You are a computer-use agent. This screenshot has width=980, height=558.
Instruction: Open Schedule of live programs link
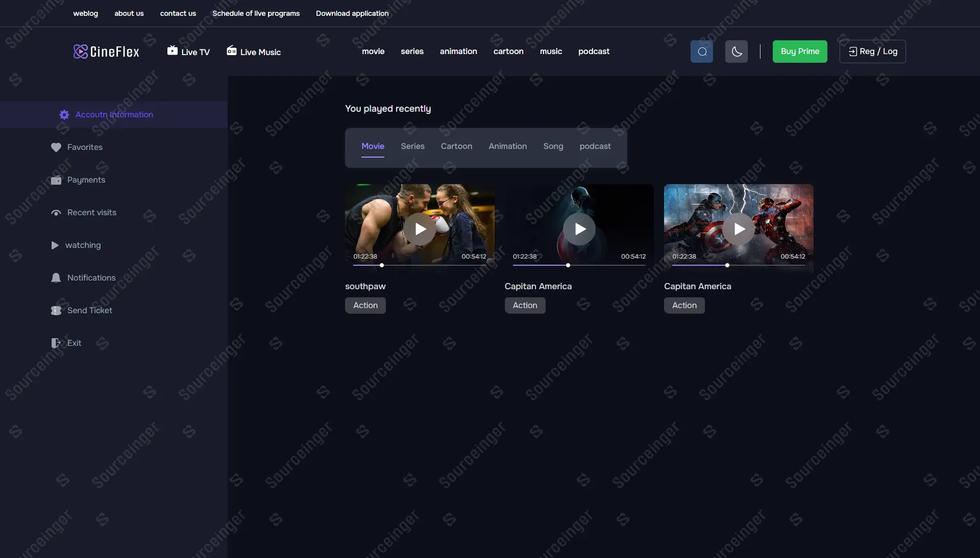pyautogui.click(x=256, y=13)
